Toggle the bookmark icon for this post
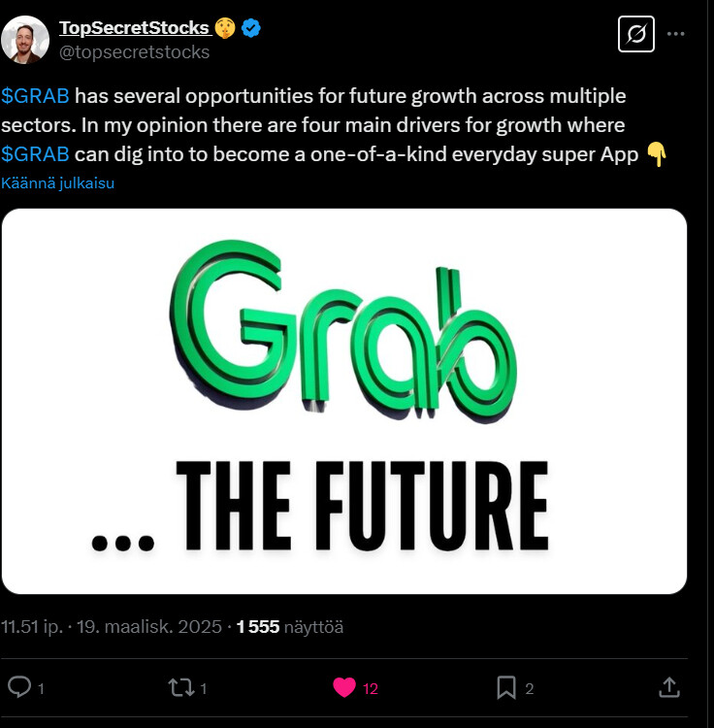This screenshot has height=728, width=714. [505, 687]
